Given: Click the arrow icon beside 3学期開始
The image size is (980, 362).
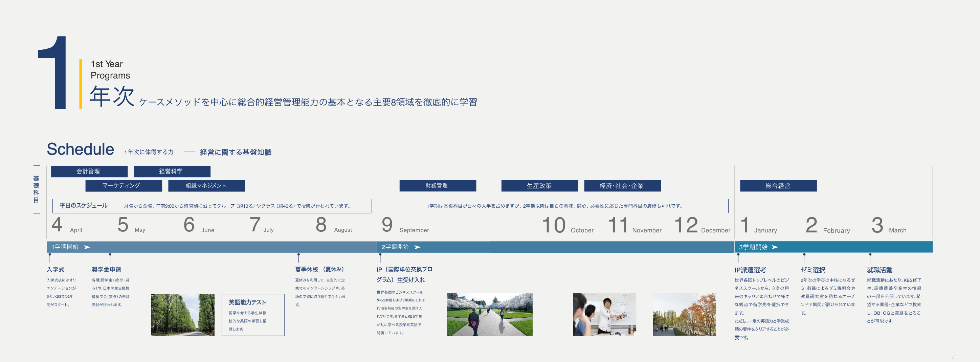Looking at the screenshot, I should 775,247.
